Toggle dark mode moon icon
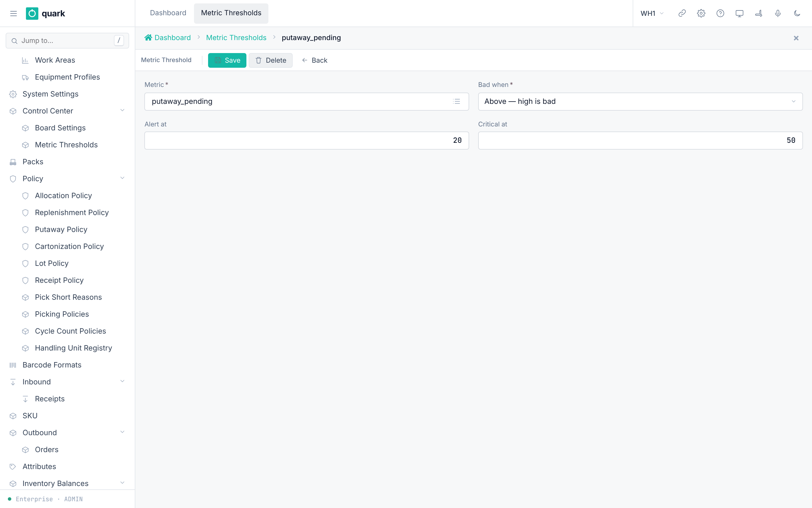 (x=797, y=14)
